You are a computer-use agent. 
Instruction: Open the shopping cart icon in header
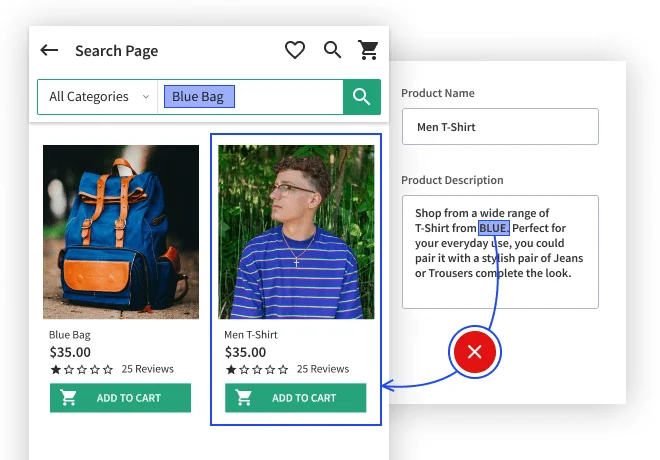click(x=368, y=50)
